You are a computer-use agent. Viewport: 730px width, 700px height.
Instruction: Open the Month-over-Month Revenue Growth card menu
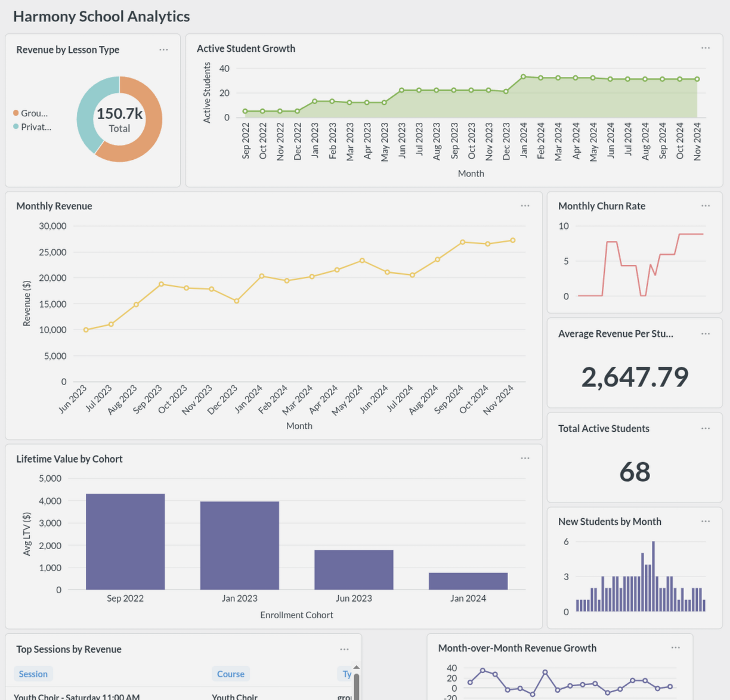tap(676, 648)
